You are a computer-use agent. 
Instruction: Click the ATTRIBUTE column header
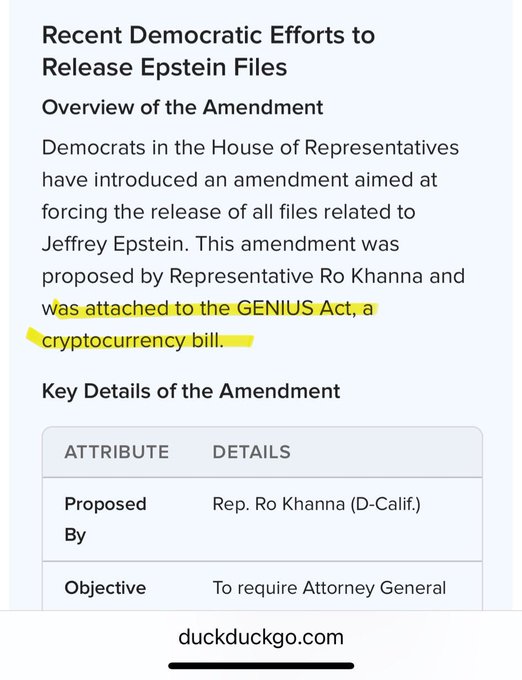(117, 452)
